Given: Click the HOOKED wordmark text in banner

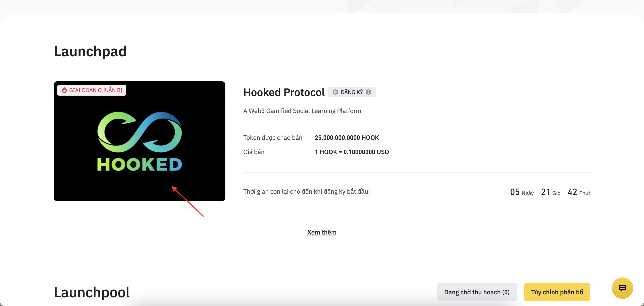Looking at the screenshot, I should [140, 164].
